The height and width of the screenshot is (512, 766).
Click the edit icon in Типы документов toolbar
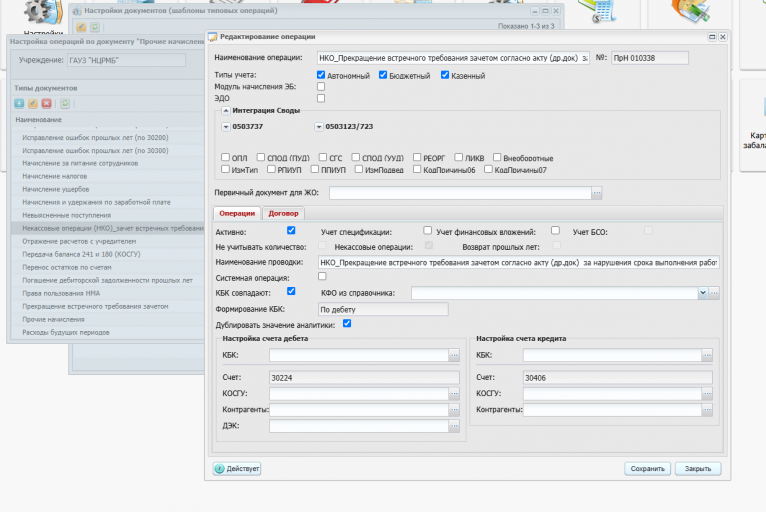click(x=33, y=103)
